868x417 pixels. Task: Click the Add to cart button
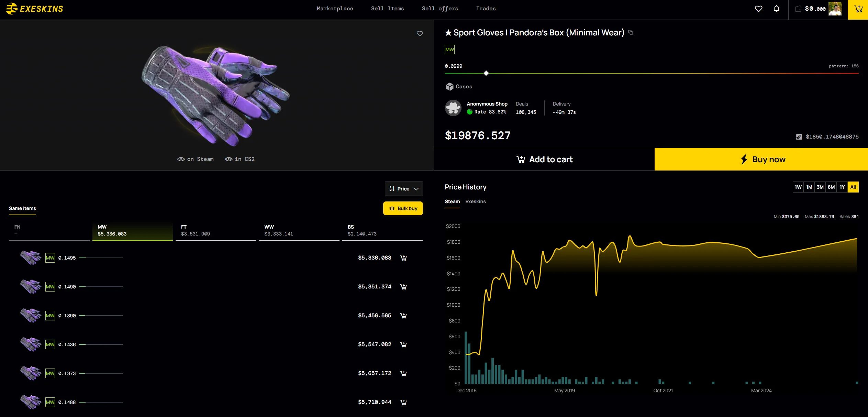544,159
